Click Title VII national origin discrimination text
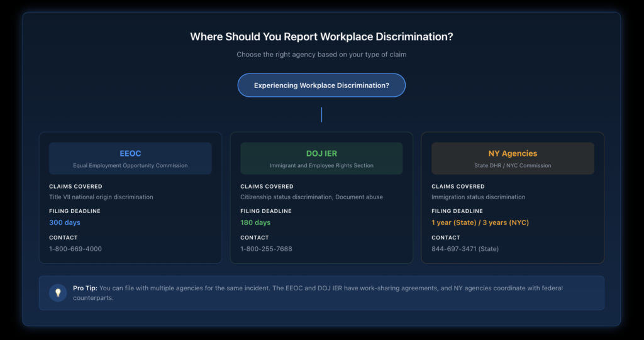This screenshot has width=644, height=340. (101, 197)
